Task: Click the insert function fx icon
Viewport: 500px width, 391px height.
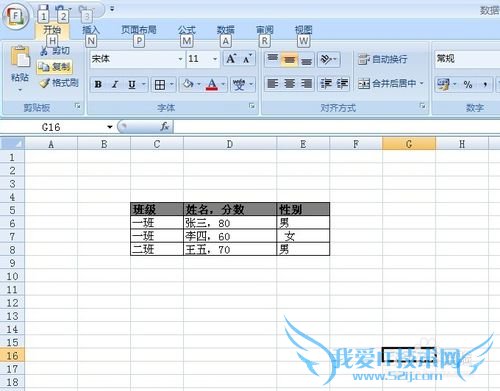Action: [165, 127]
